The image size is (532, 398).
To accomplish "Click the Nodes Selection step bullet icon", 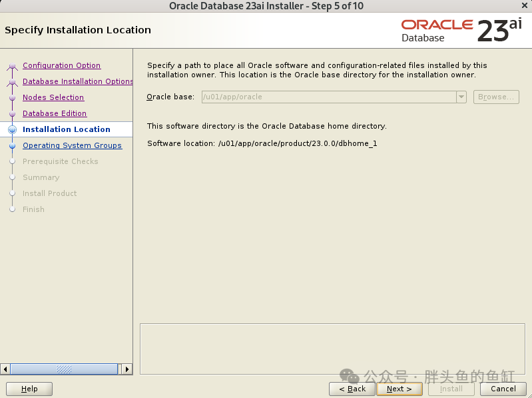I will [x=13, y=98].
